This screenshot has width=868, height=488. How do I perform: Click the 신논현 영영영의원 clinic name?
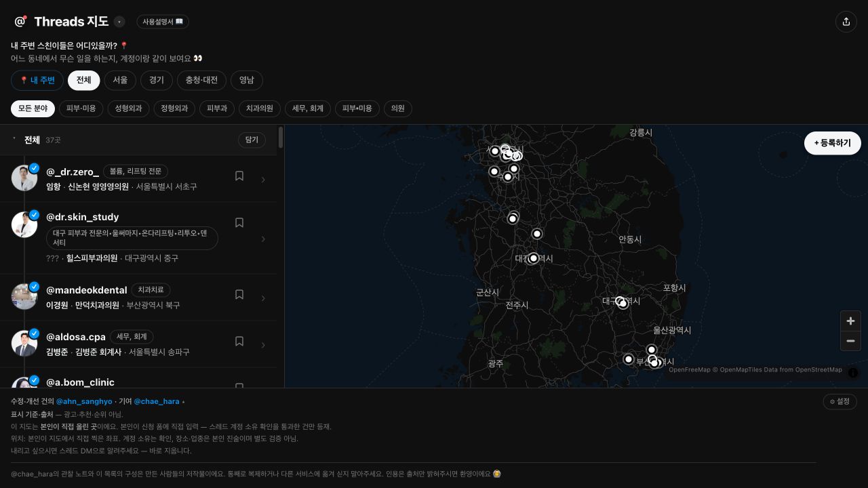coord(98,186)
